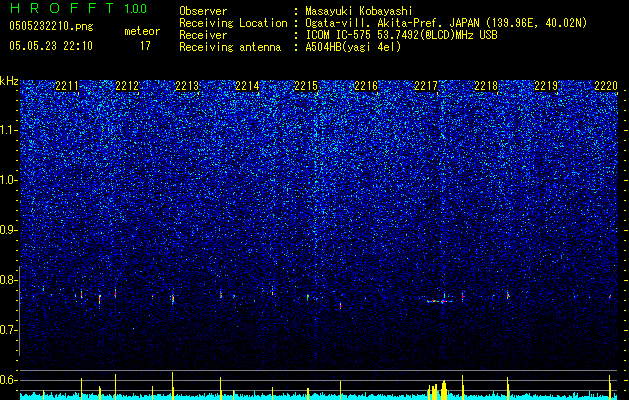The height and width of the screenshot is (400, 629).
Task: Click the 2220 time marker
Action: coord(606,86)
